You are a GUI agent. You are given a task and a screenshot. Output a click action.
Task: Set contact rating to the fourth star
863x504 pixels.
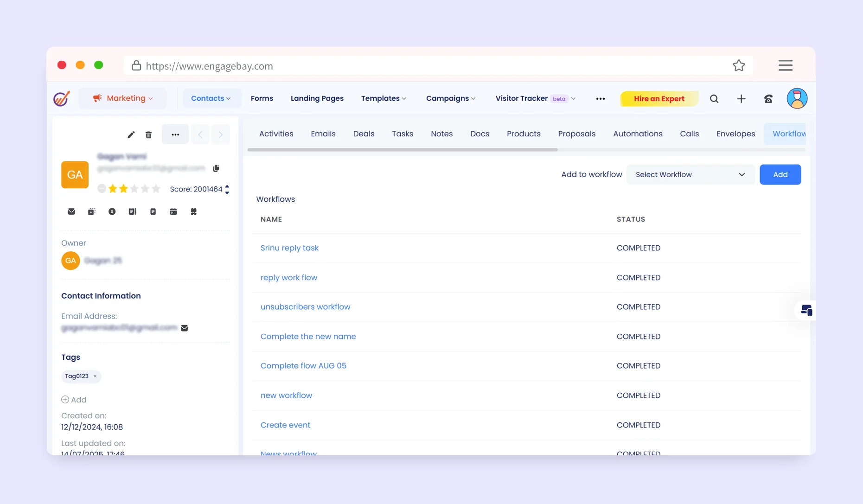coord(145,189)
